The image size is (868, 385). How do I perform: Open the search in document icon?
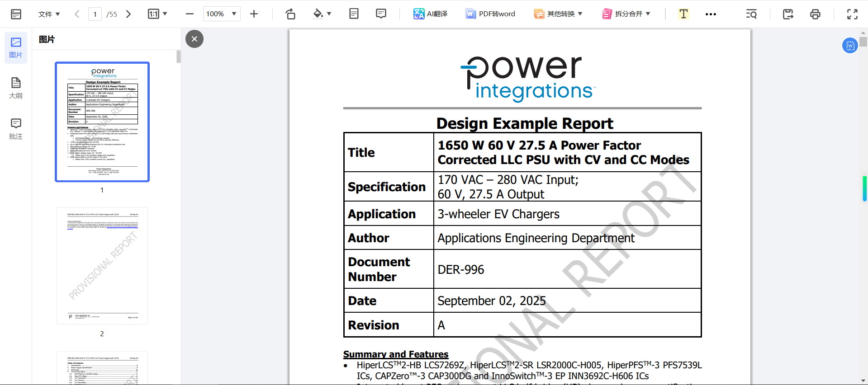751,14
